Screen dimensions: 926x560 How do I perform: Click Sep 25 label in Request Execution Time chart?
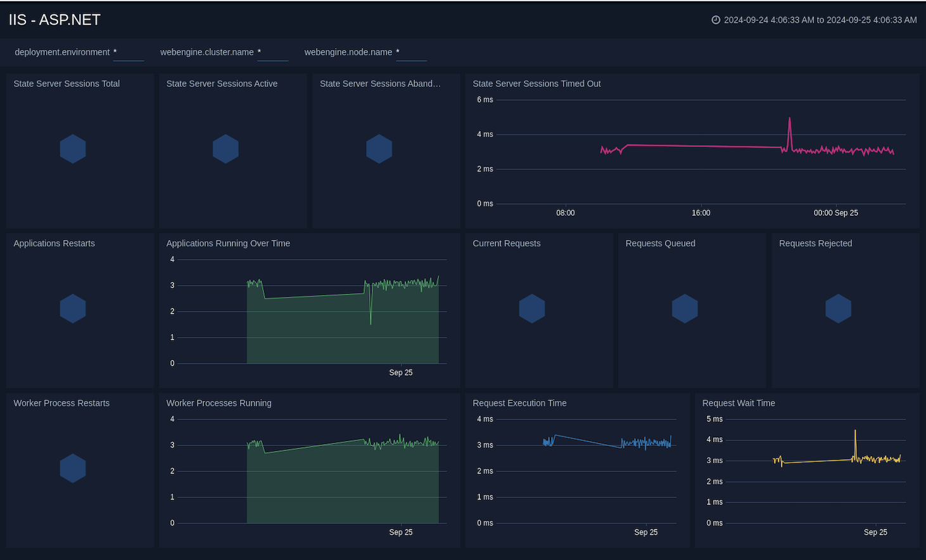646,532
